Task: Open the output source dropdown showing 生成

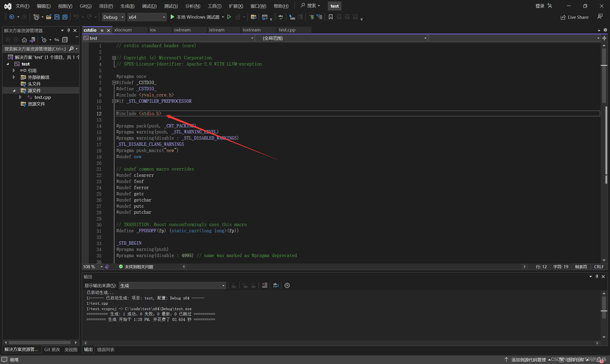Action: (x=172, y=286)
